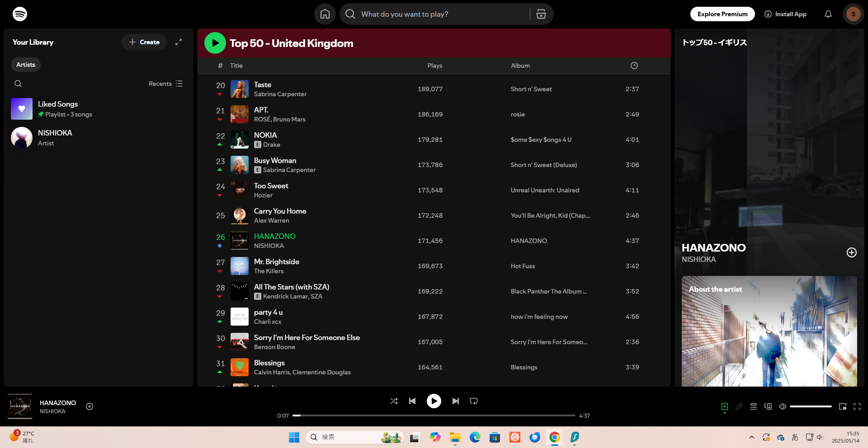The height and width of the screenshot is (448, 868).
Task: Open the Recents sort dropdown
Action: click(x=165, y=84)
